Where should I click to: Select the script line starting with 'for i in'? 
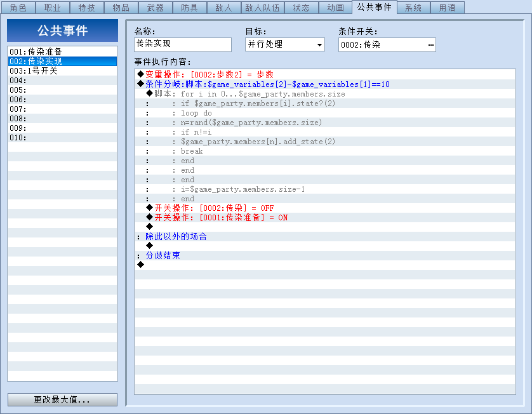(x=325, y=93)
